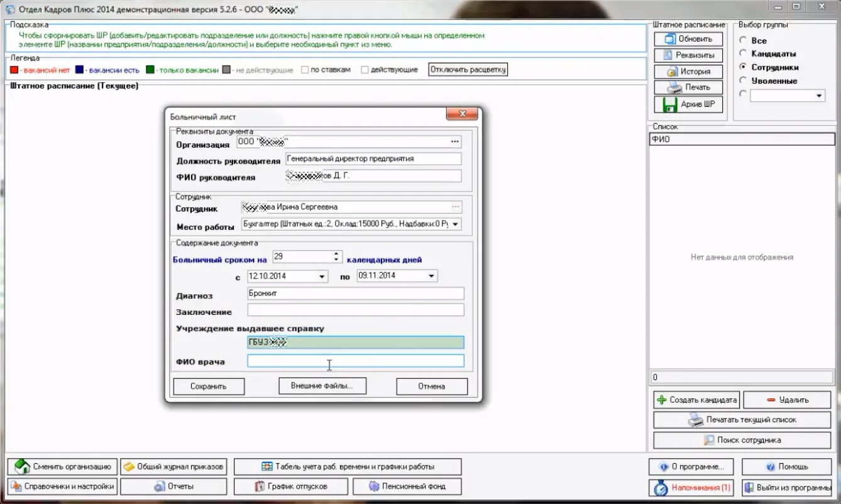Viewport: 841px width, 504px height.
Task: Click ellipsis button in Организация field
Action: pos(455,142)
